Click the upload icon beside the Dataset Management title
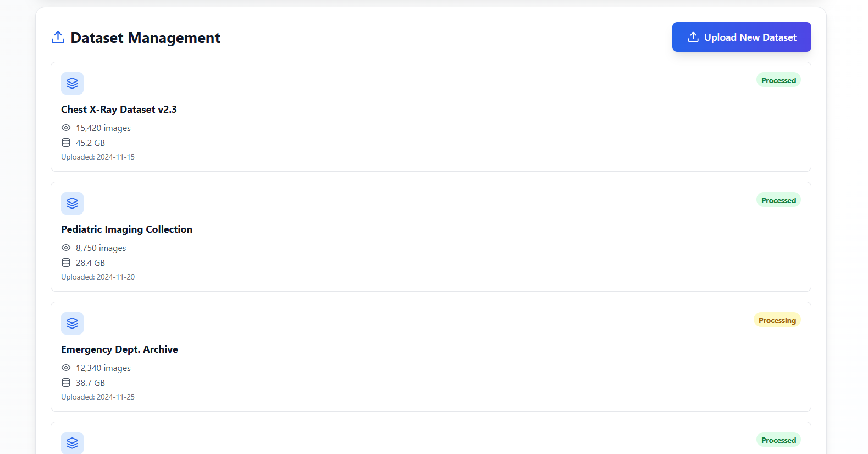 click(x=58, y=37)
